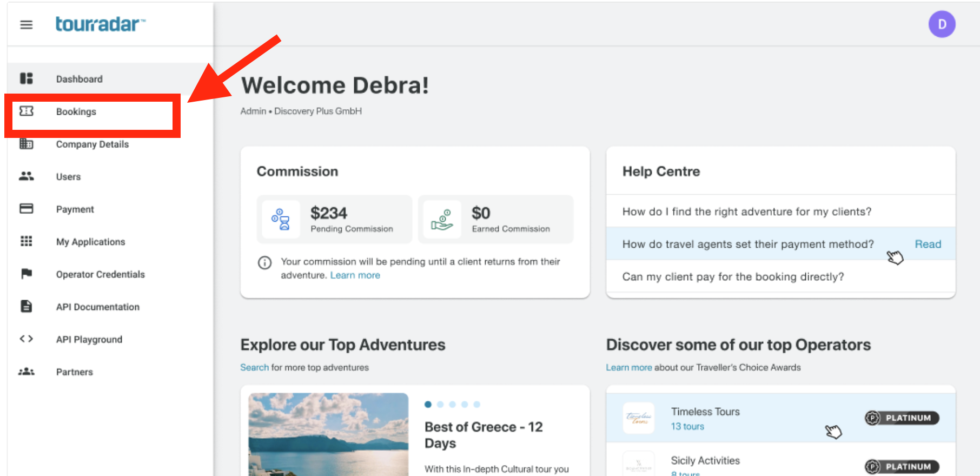The image size is (980, 476).
Task: Open Bookings in the sidebar
Action: 76,111
